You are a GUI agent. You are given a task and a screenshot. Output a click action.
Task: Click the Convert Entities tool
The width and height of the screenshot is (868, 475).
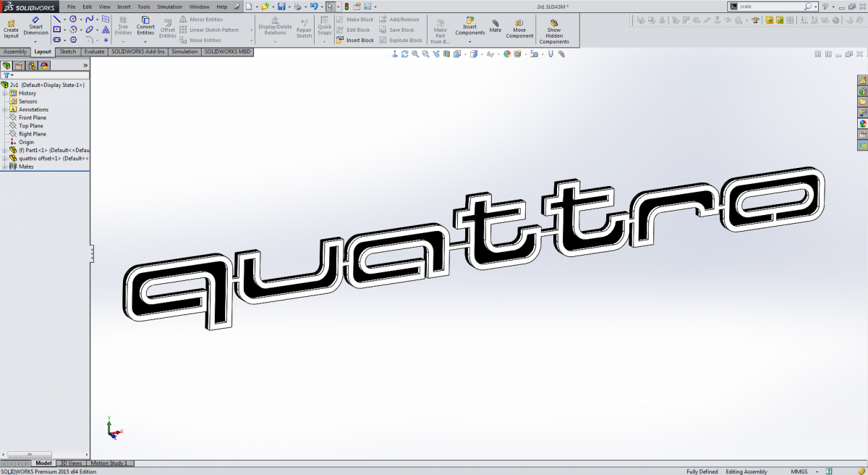click(x=145, y=28)
